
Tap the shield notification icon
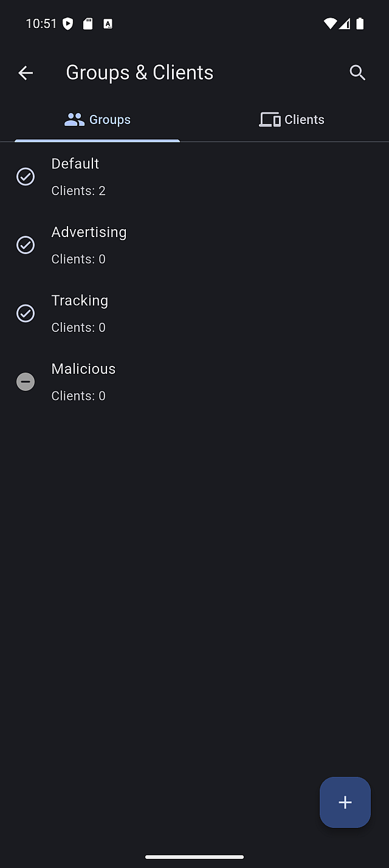(68, 24)
